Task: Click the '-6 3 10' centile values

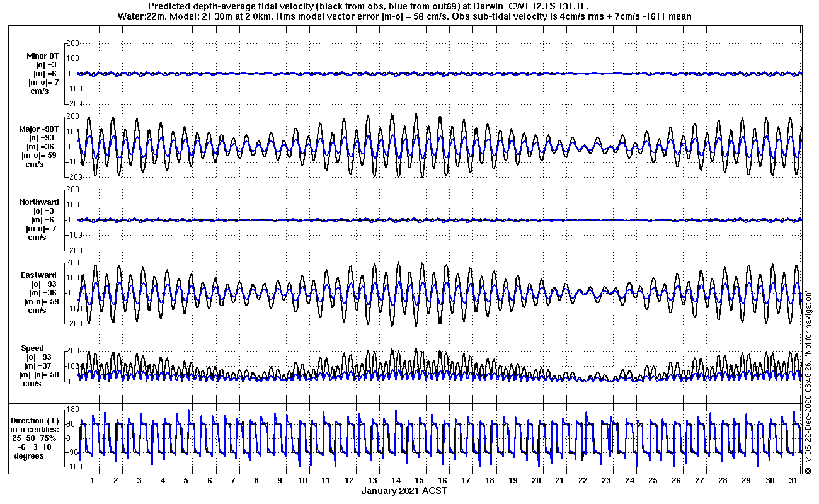Action: pos(36,447)
